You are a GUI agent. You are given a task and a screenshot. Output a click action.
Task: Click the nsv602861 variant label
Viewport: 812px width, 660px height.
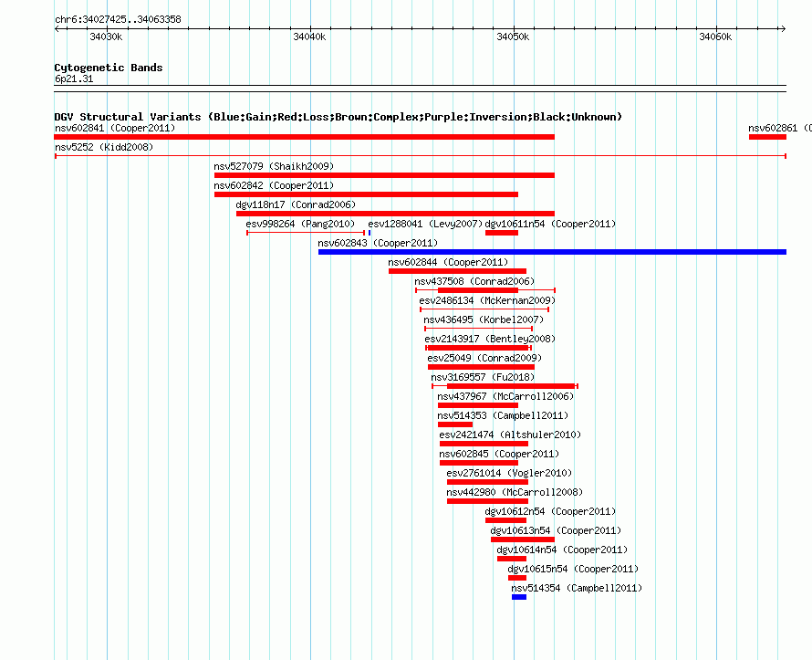(x=780, y=128)
